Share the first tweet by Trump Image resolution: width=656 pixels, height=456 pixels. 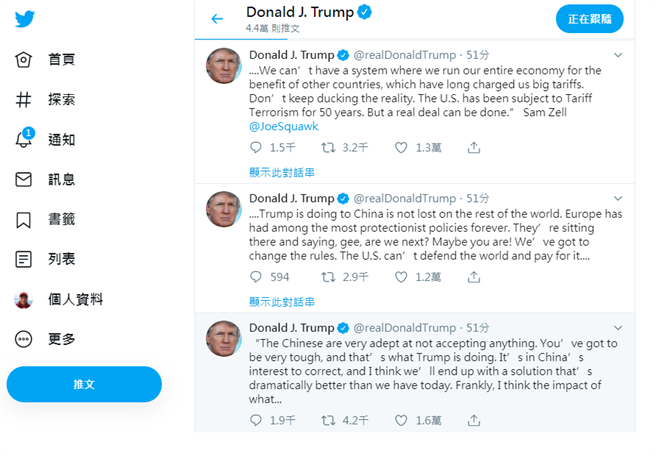click(x=474, y=147)
